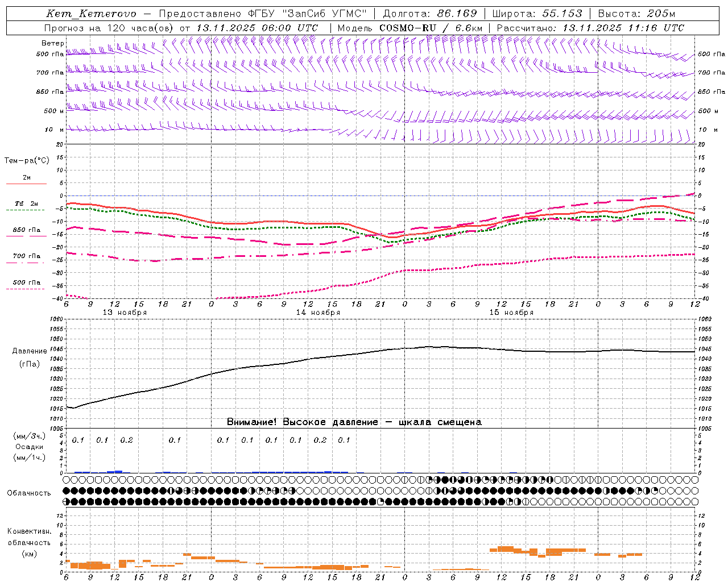
Task: Click the "700 гПа" legend entry in temperature panel
Action: click(x=27, y=256)
